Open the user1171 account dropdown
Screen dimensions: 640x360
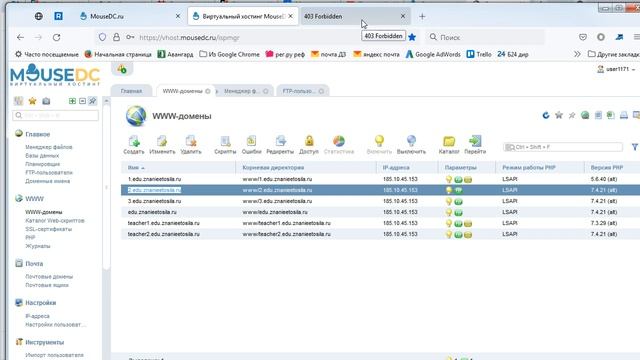(x=616, y=69)
